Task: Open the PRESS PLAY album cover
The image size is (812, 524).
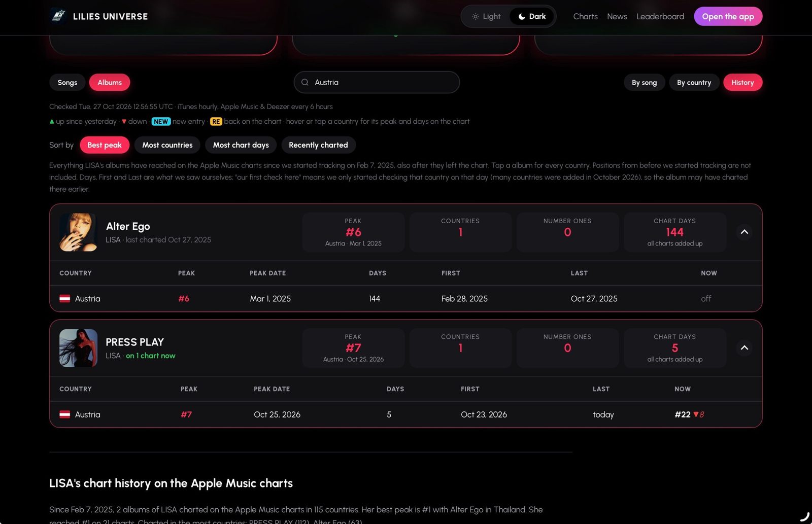Action: point(78,348)
